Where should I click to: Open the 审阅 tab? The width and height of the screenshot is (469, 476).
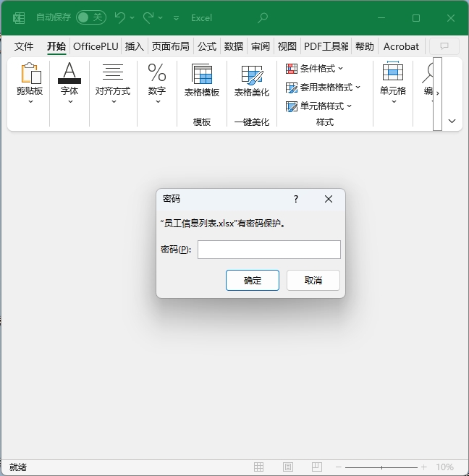tap(261, 46)
